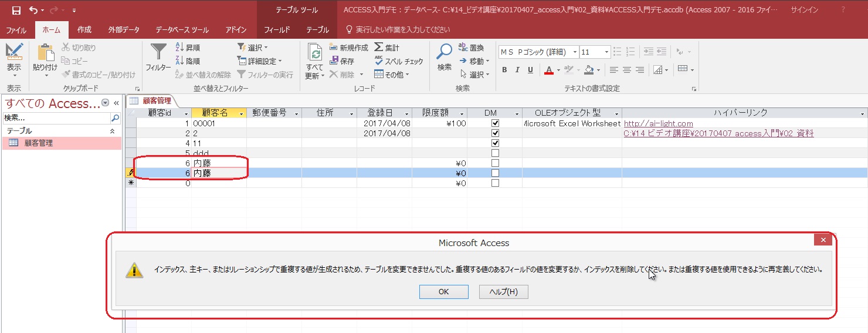The height and width of the screenshot is (333, 868).
Task: Click the 検索... navigation search field
Action: point(57,118)
